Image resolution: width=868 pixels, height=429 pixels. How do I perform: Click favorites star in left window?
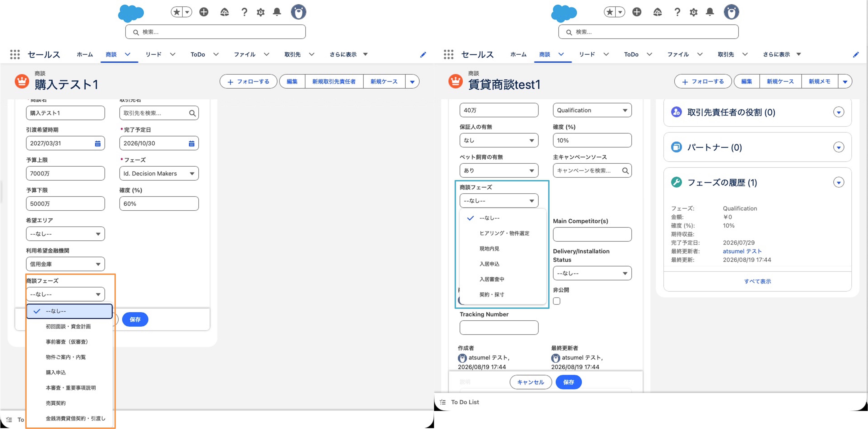point(177,12)
